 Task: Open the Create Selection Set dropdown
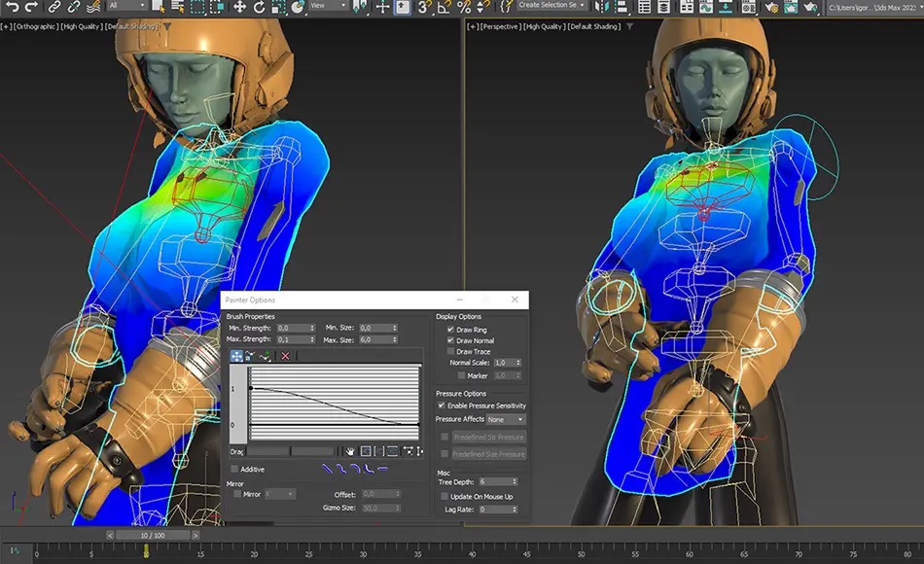(552, 5)
